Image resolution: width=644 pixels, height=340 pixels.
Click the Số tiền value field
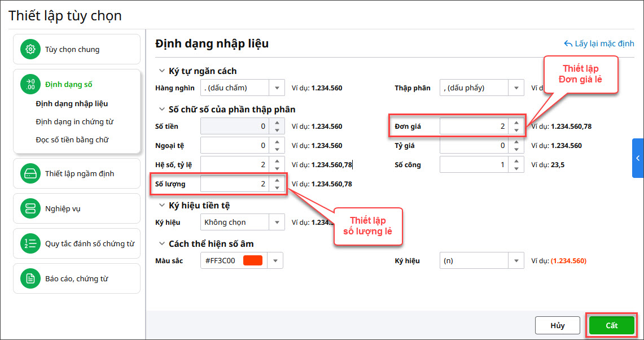235,126
